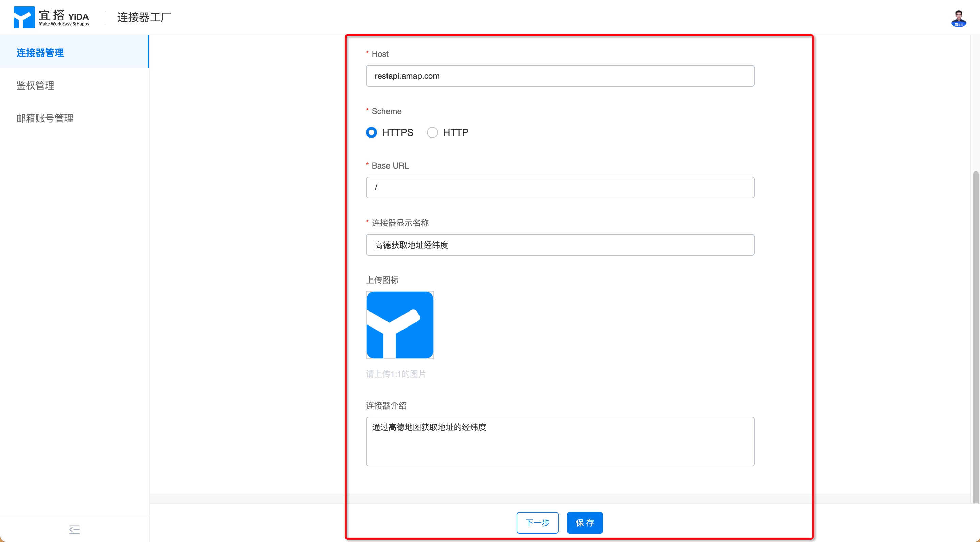Go to 鉴权管理 in the sidebar
The height and width of the screenshot is (542, 980).
pyautogui.click(x=35, y=85)
